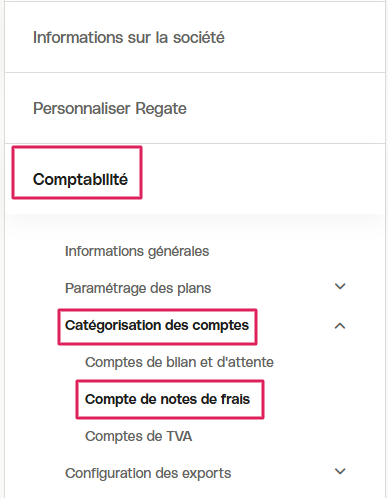Viewport: 388px width, 498px height.
Task: Show company information panel
Action: pos(129,37)
